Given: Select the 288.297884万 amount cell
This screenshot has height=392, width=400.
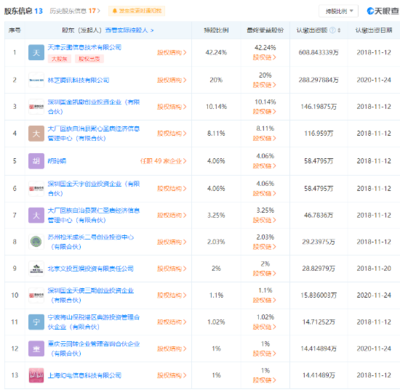Looking at the screenshot, I should 318,80.
